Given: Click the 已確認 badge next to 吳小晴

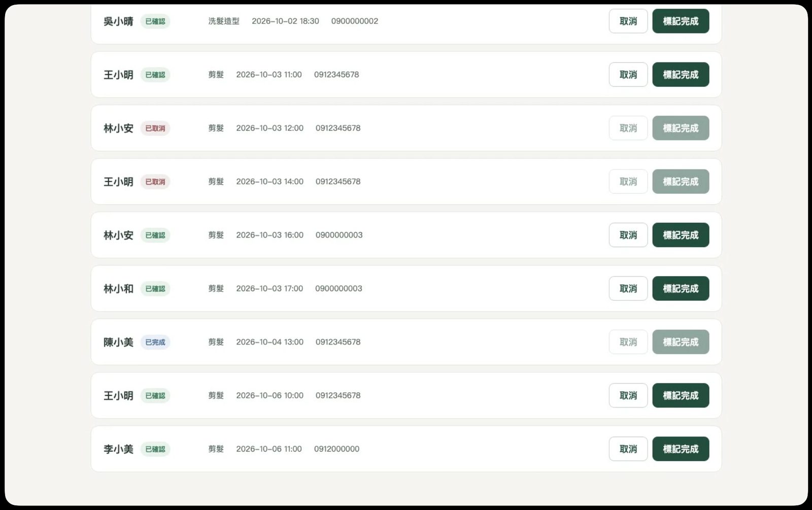Looking at the screenshot, I should point(155,21).
